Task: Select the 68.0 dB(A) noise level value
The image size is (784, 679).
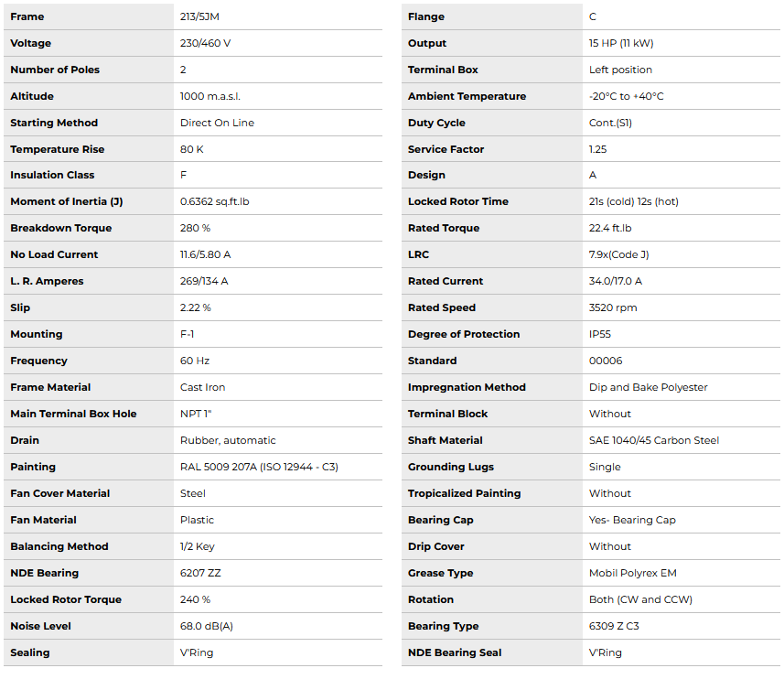Action: pyautogui.click(x=208, y=626)
